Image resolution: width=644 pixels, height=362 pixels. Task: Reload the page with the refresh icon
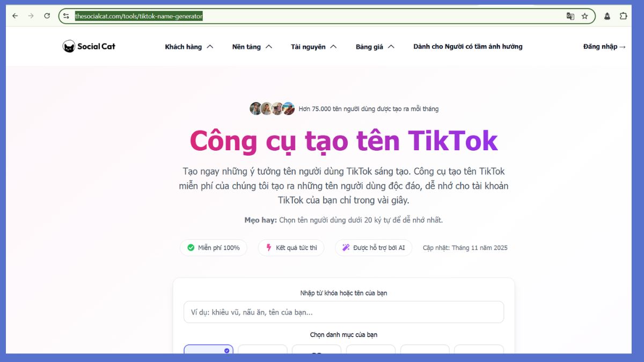pyautogui.click(x=47, y=16)
